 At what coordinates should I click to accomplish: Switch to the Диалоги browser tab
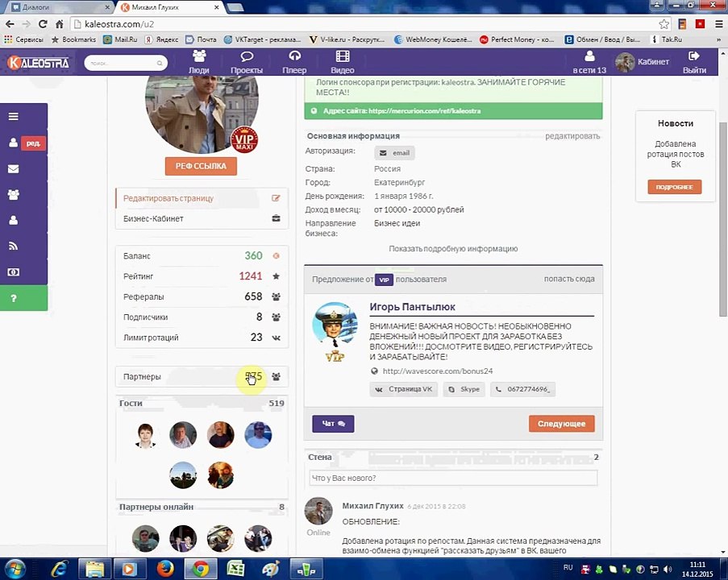click(x=60, y=7)
